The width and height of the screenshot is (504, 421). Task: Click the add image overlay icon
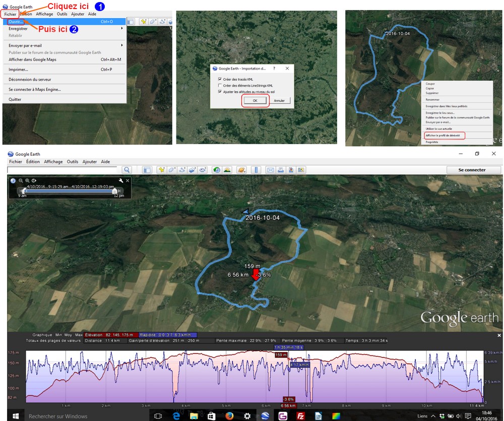click(192, 170)
